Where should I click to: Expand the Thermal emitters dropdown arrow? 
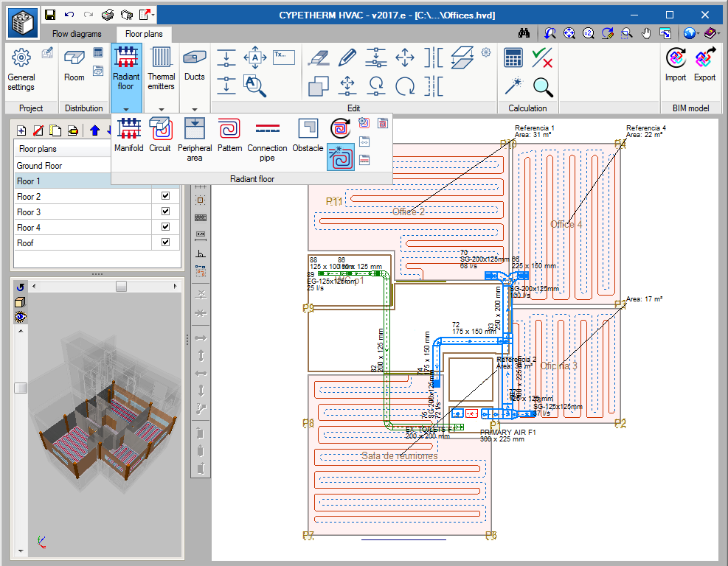click(x=161, y=108)
